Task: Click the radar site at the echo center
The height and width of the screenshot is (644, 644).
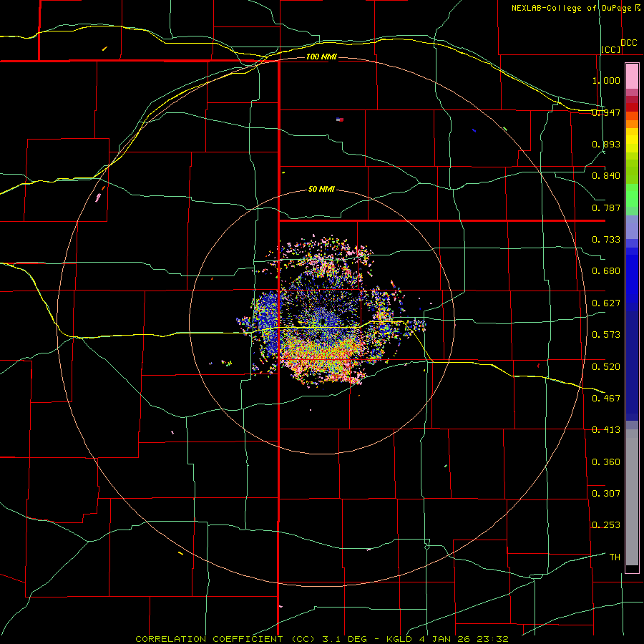Action: pos(322,323)
